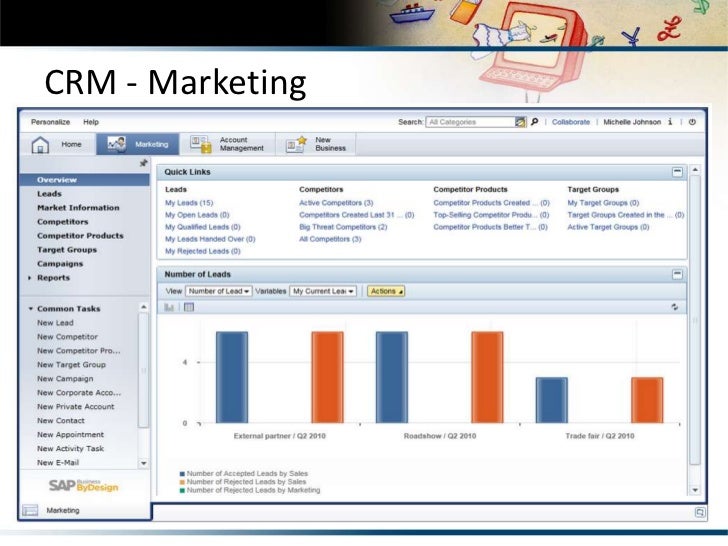The image size is (728, 546).
Task: Open Target Groups in sidebar
Action: pyautogui.click(x=67, y=249)
